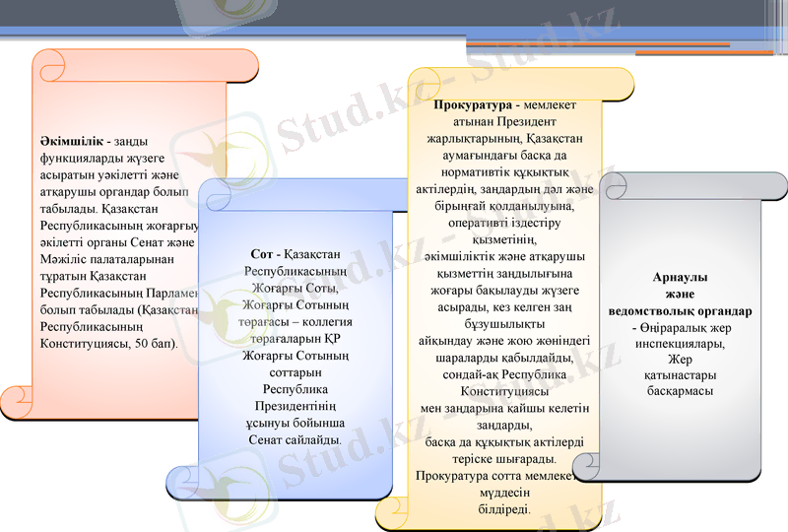Click the line 'теріске шығарады.'

pos(504,459)
